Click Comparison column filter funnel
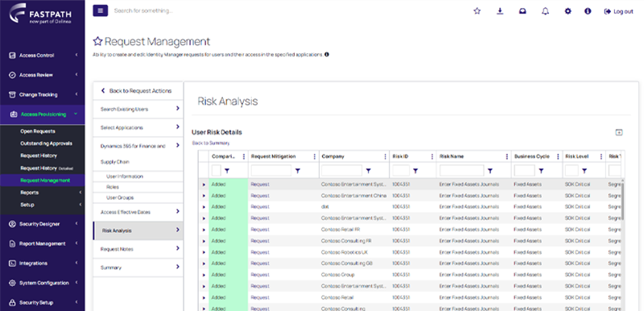 tap(227, 171)
